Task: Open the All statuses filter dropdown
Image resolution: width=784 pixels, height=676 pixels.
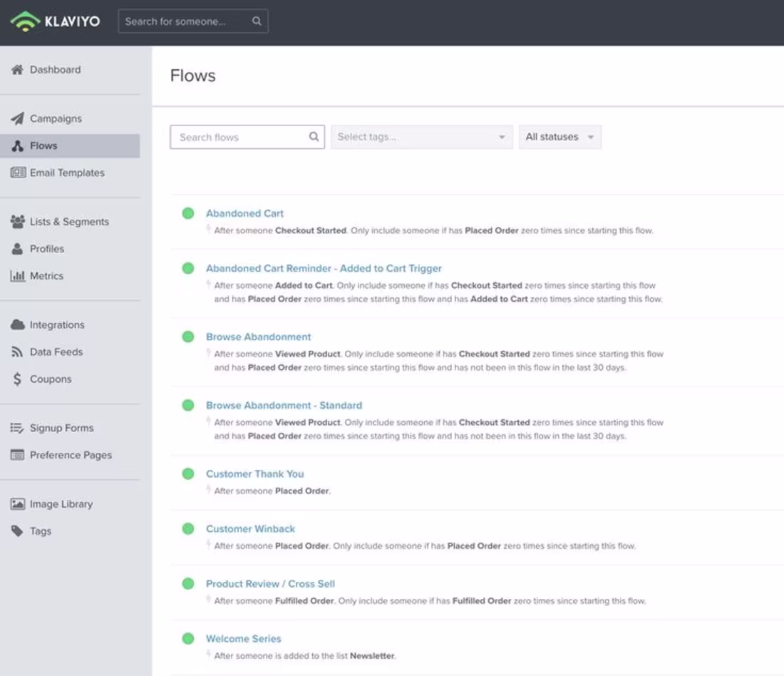Action: point(560,136)
